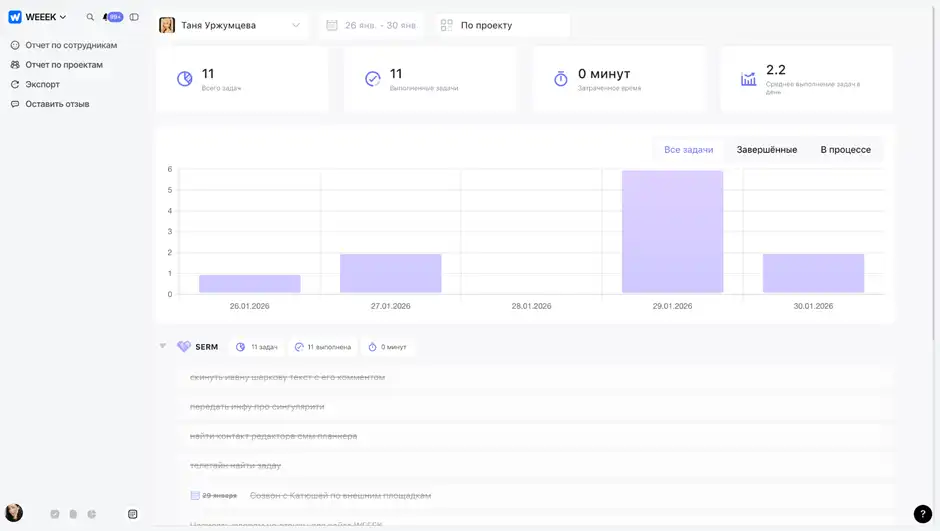Click the Затраченное время stopwatch icon
940x531 pixels.
click(x=561, y=79)
